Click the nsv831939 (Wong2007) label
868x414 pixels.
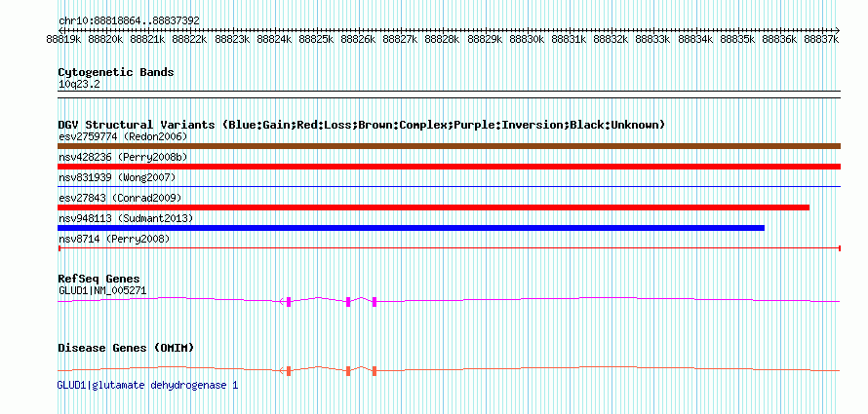tap(117, 177)
